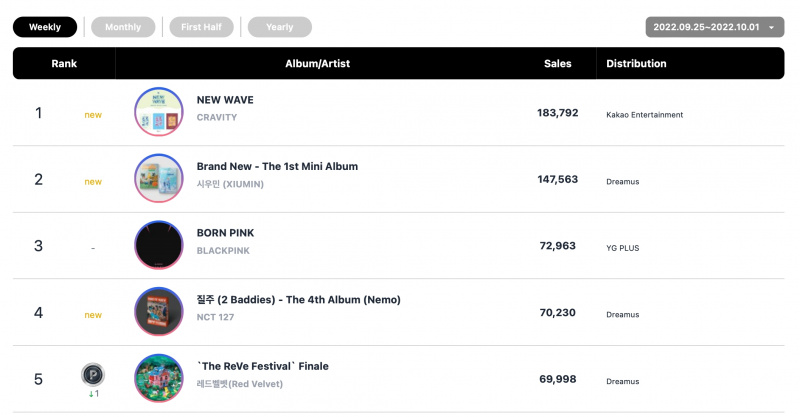800x417 pixels.
Task: Click the Distribution column header
Action: 636,64
